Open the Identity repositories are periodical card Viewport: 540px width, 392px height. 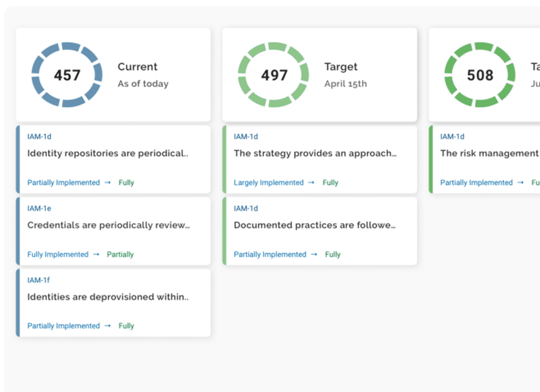pos(113,159)
